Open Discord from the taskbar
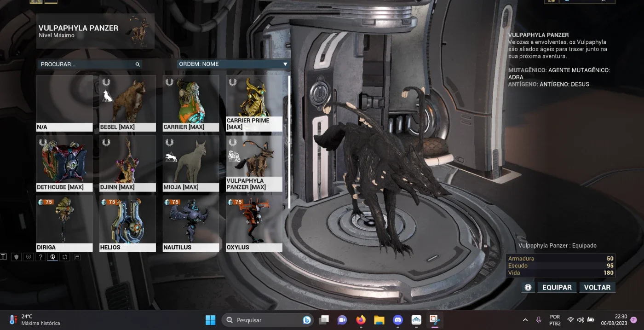Image resolution: width=644 pixels, height=330 pixels. point(398,319)
